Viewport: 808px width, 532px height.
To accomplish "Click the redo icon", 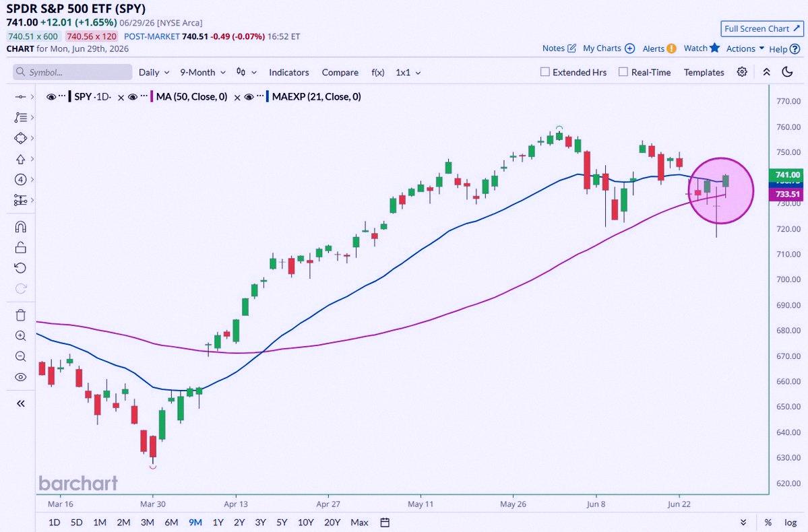I will click(20, 288).
